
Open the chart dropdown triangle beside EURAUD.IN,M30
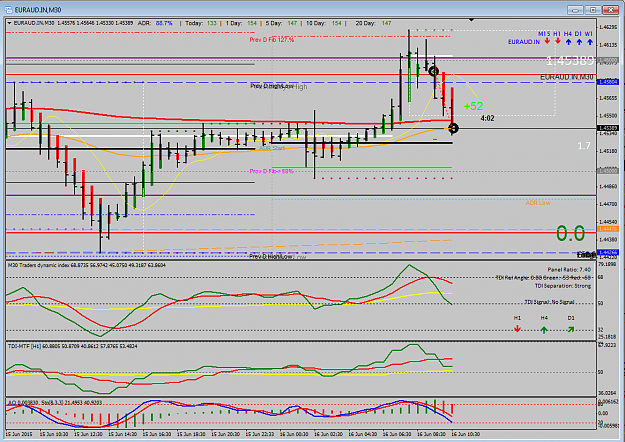[9, 23]
